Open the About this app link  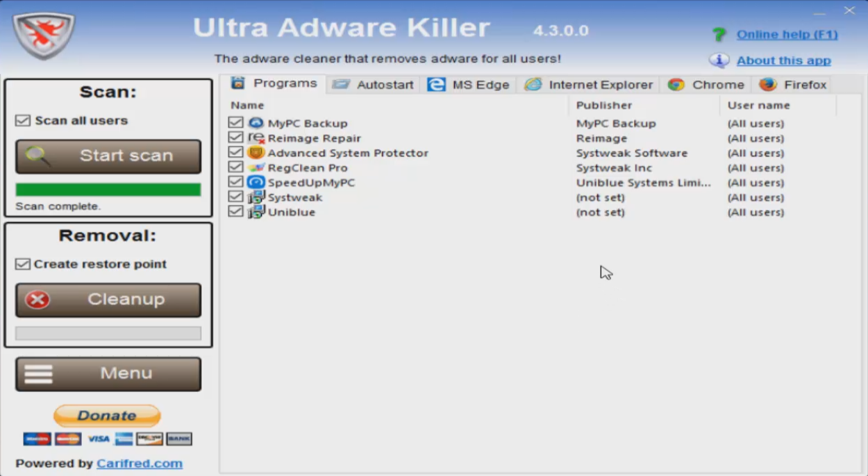784,60
